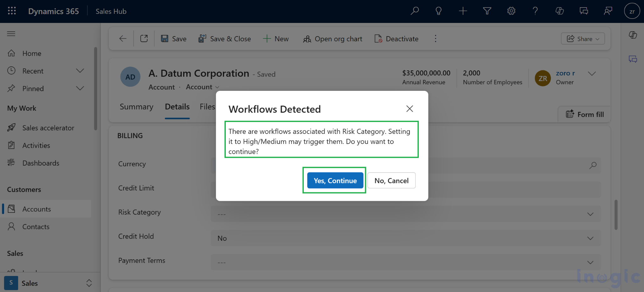
Task: Open chat pane from right side rail
Action: pos(633,59)
